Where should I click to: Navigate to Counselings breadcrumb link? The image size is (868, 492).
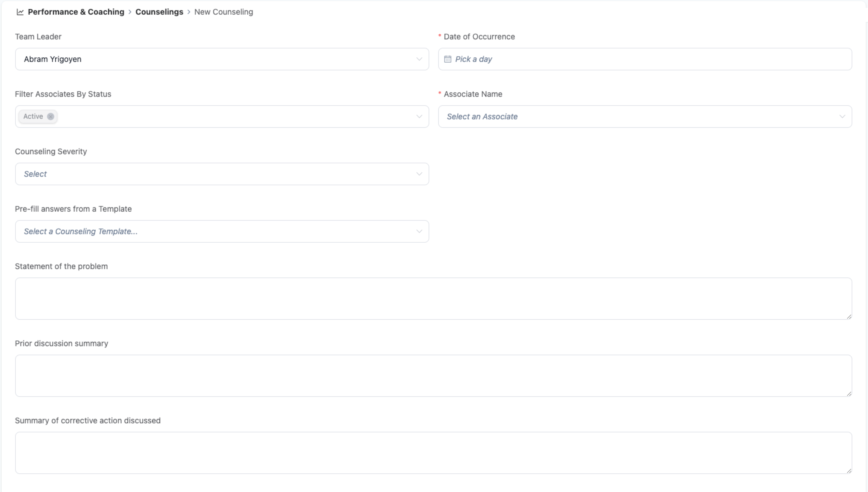tap(159, 12)
